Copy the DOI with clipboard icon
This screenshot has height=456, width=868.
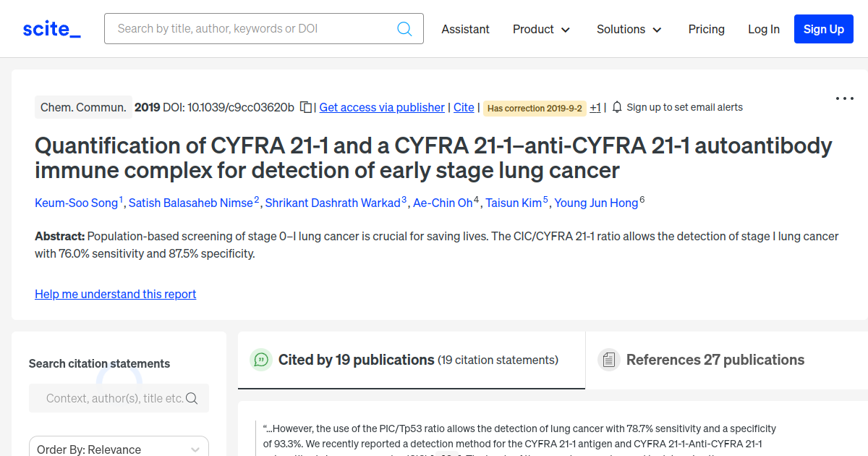(306, 107)
